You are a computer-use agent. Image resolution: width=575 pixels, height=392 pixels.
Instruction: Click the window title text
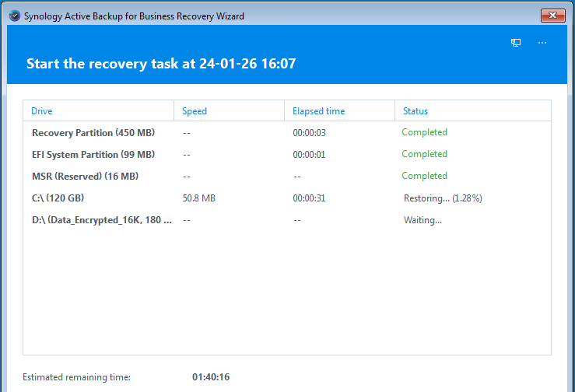coord(134,16)
